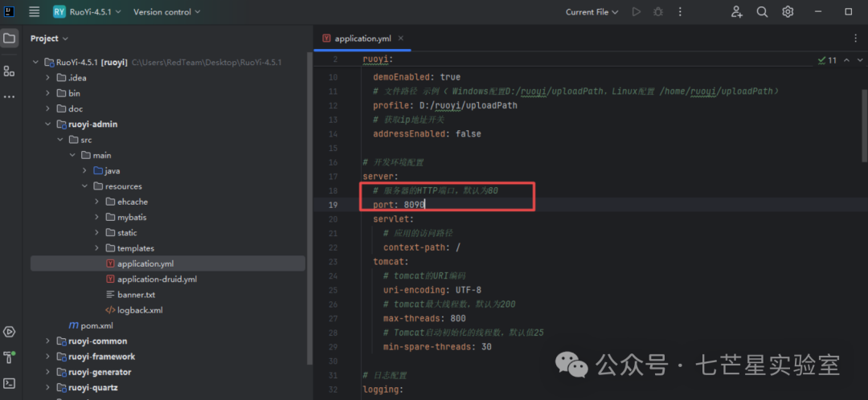
Task: Open the main hamburger menu
Action: [35, 11]
